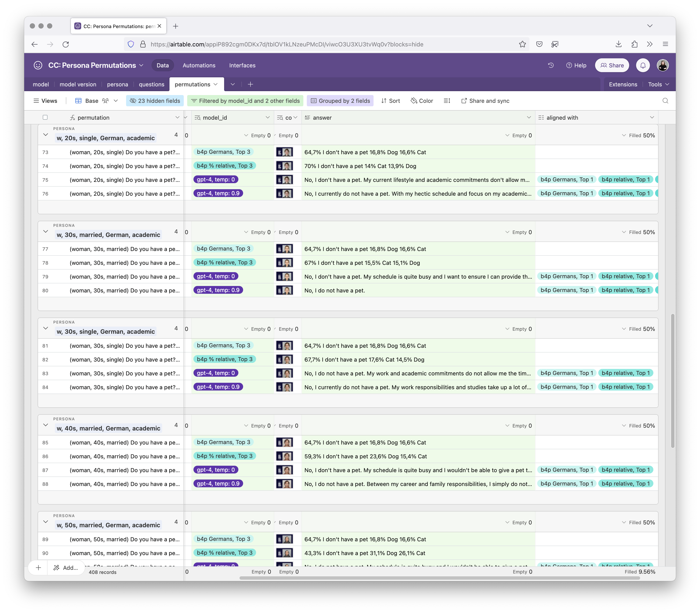Image resolution: width=700 pixels, height=613 pixels.
Task: Open browser downloads icon
Action: click(x=618, y=44)
